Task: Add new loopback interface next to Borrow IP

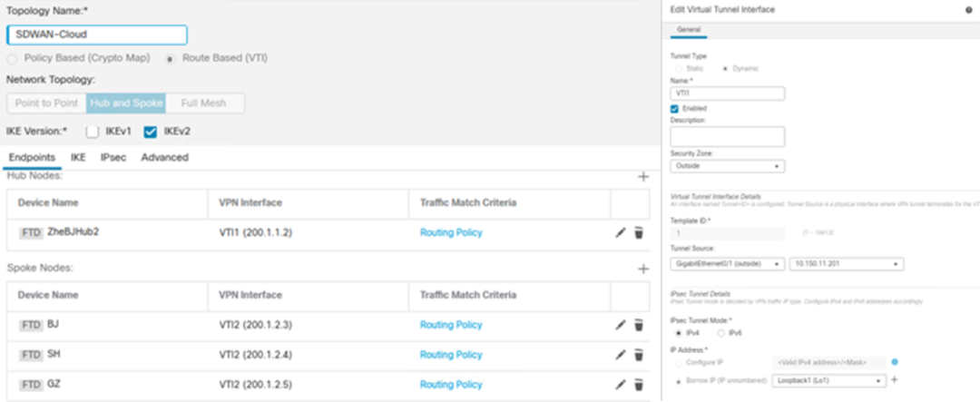Action: [x=894, y=380]
